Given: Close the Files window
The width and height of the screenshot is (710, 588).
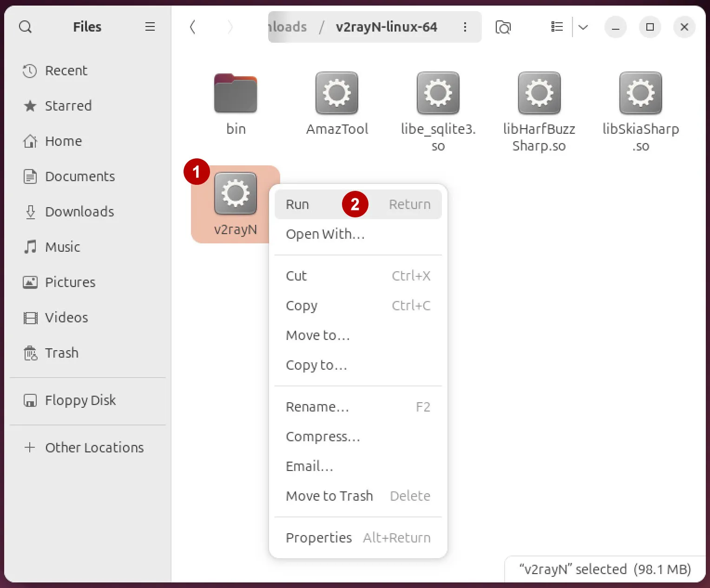Looking at the screenshot, I should 684,27.
